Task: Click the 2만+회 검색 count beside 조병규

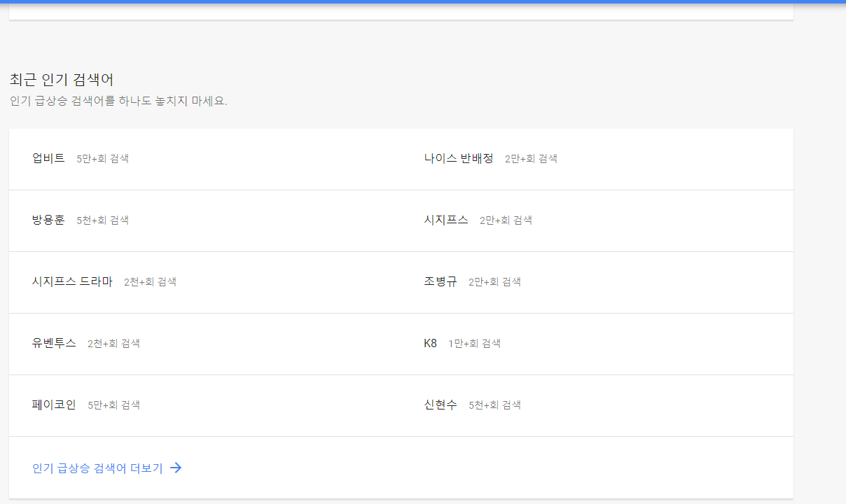Action: point(495,282)
